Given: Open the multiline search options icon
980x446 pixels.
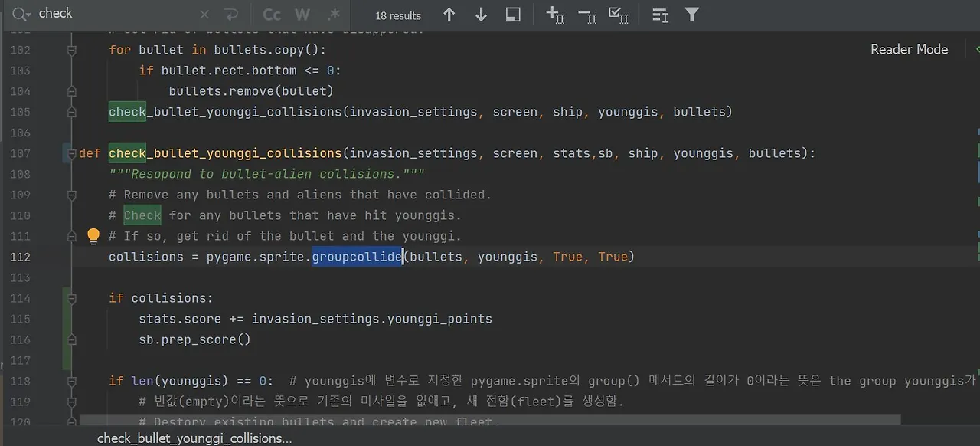Looking at the screenshot, I should 660,15.
